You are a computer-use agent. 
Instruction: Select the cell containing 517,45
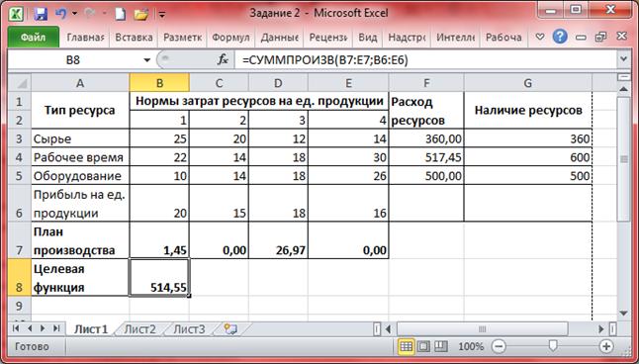click(426, 157)
